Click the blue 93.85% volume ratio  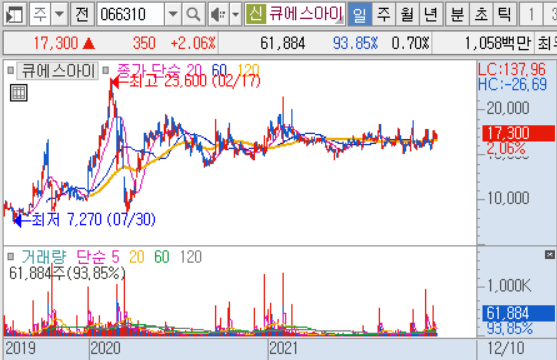click(x=356, y=43)
